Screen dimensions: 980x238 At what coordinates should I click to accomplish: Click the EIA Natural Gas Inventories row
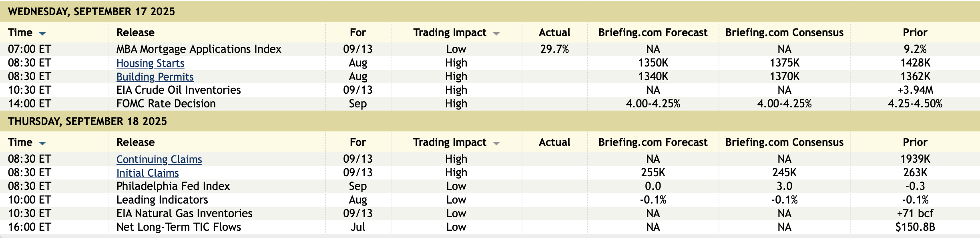184,213
